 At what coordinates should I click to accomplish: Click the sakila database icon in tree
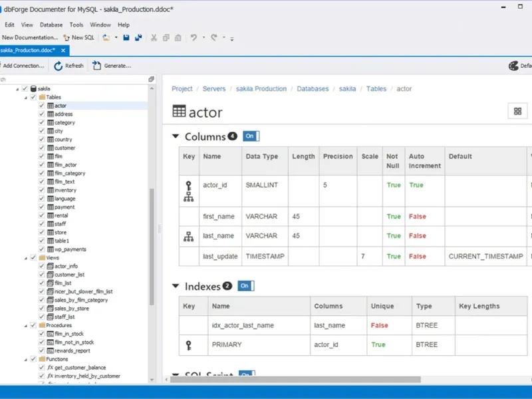pos(33,88)
